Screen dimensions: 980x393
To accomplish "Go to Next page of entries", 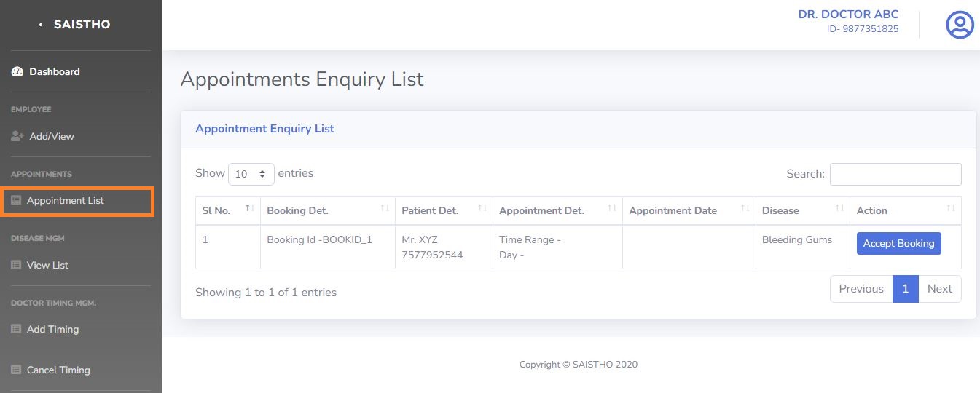I will click(939, 289).
